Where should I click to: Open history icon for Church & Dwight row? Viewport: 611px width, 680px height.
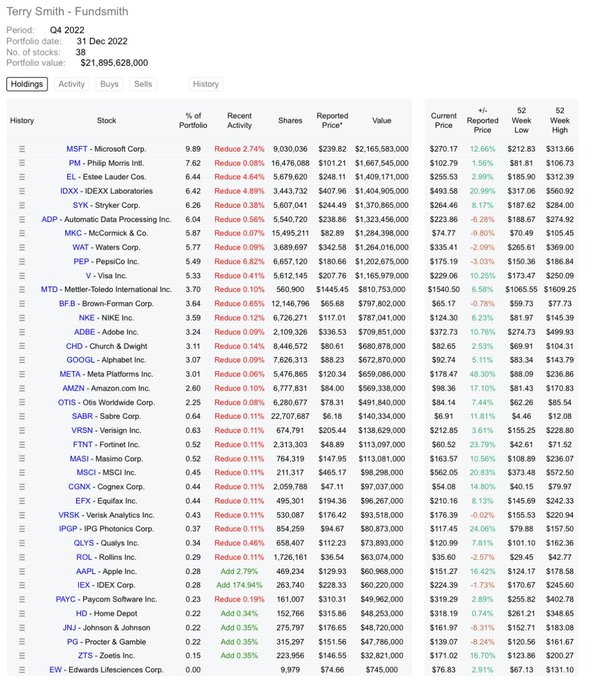pos(22,346)
